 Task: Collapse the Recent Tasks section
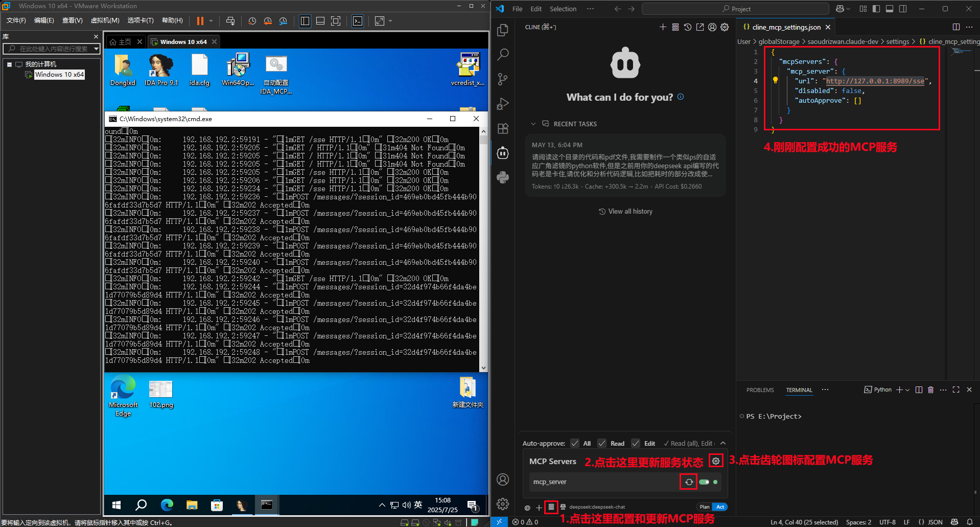click(x=533, y=124)
